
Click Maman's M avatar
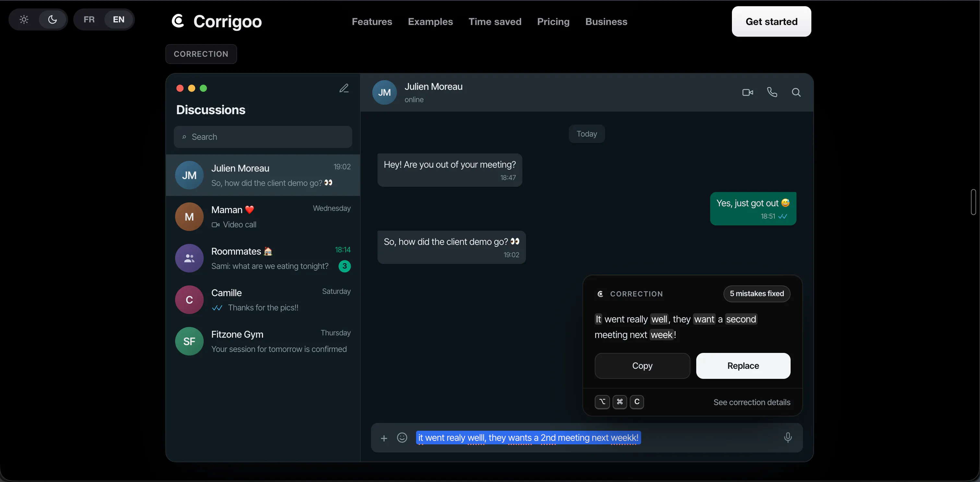[189, 216]
